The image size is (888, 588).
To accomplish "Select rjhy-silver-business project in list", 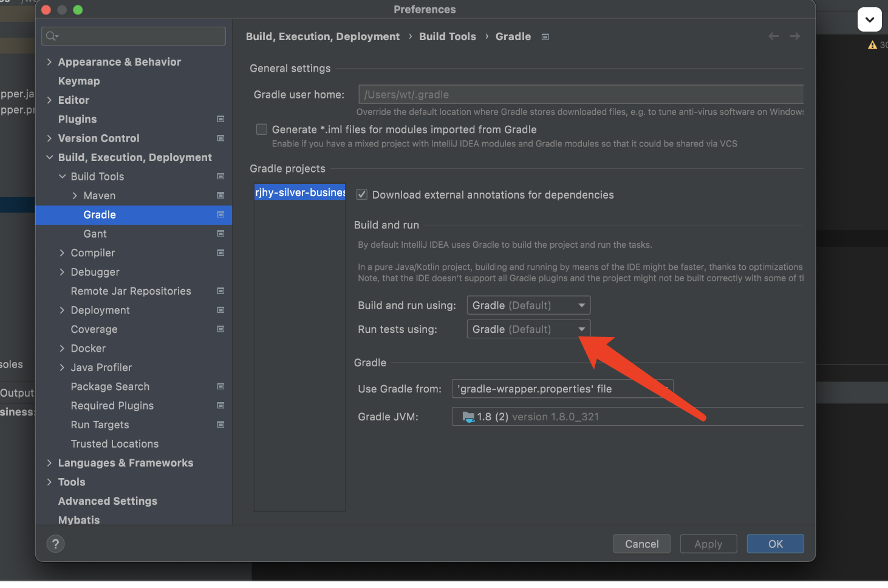I will (299, 193).
